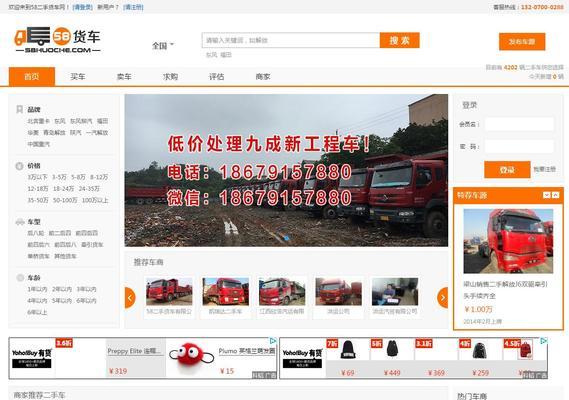Open the 卖车 tab

(124, 77)
